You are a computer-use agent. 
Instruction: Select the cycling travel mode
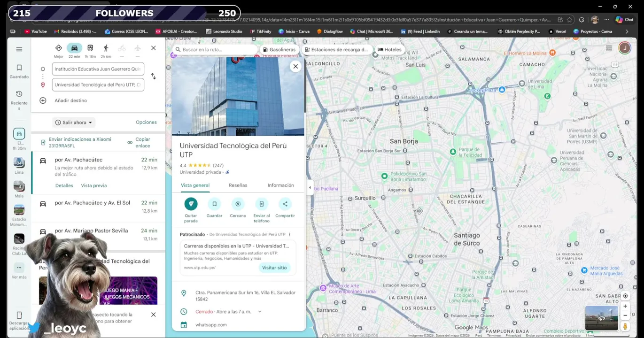coord(122,48)
